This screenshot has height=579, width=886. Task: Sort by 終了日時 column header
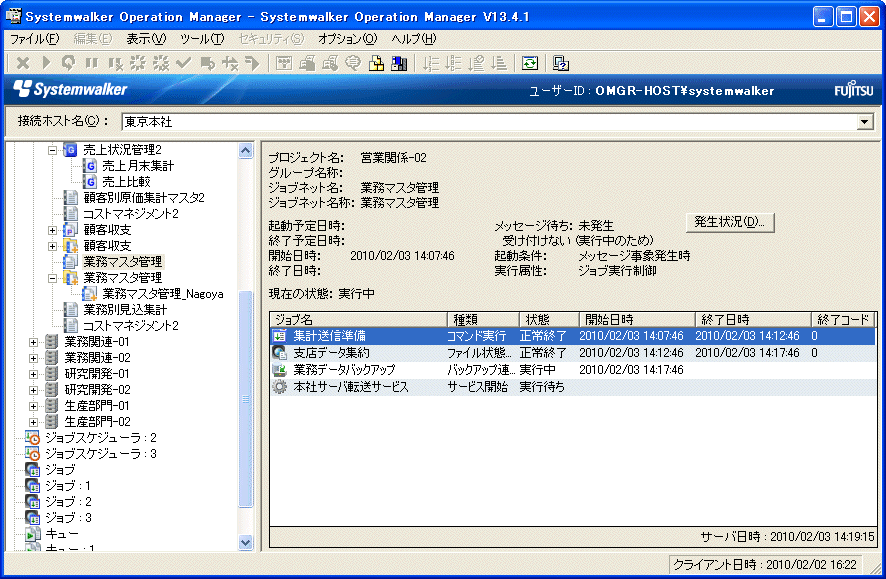tap(753, 319)
